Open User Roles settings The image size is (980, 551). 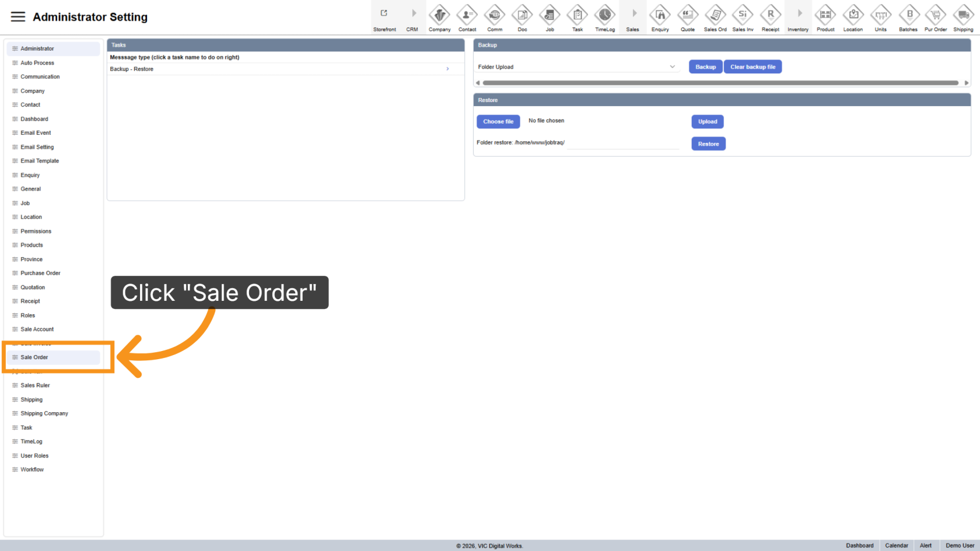[x=53, y=456]
